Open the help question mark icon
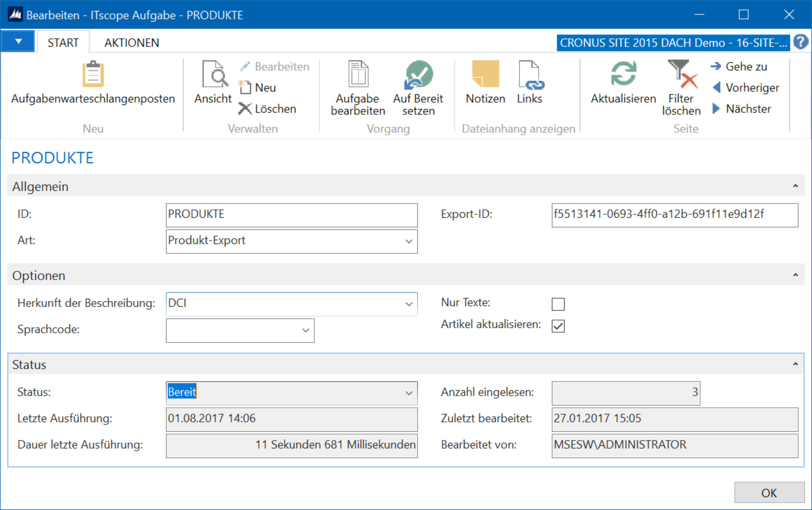The width and height of the screenshot is (812, 510). [x=801, y=42]
